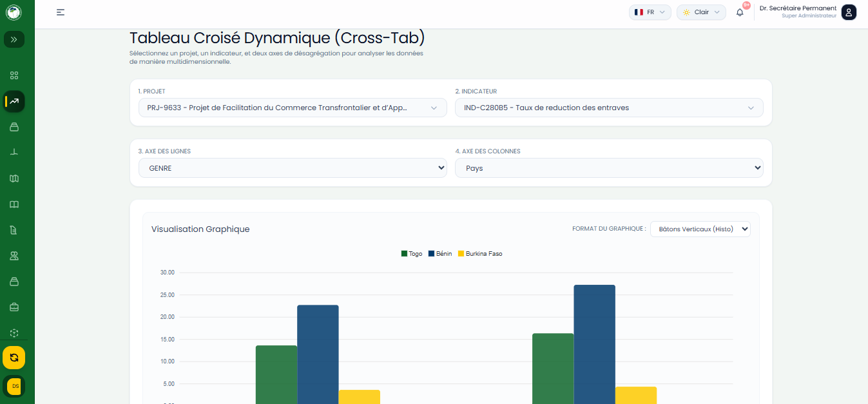Click the yellow sync refresh button

tap(14, 358)
